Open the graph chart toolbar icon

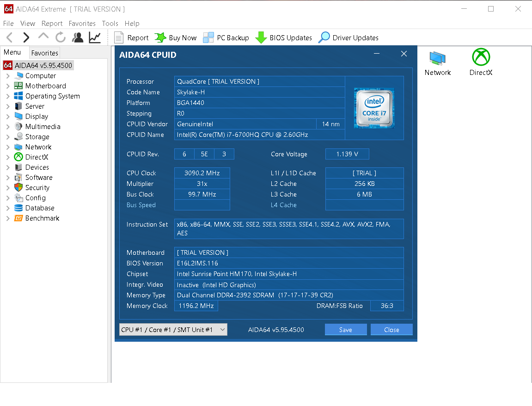95,37
